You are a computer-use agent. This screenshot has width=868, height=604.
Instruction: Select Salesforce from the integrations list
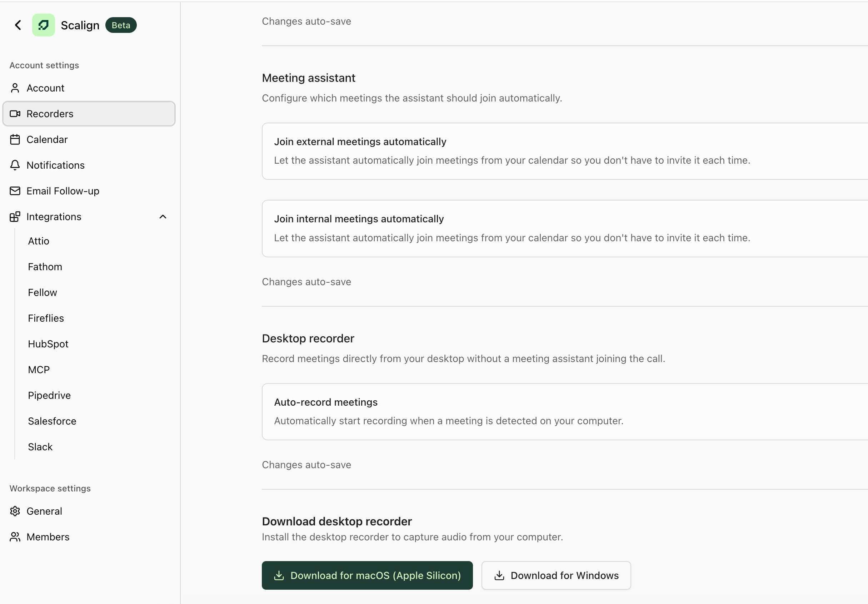coord(52,421)
